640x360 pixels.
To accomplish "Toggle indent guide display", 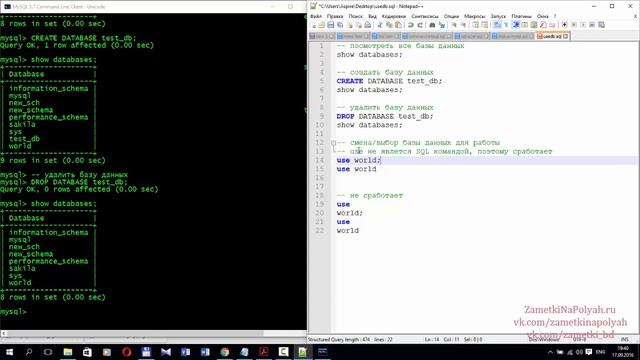I will pyautogui.click(x=516, y=25).
